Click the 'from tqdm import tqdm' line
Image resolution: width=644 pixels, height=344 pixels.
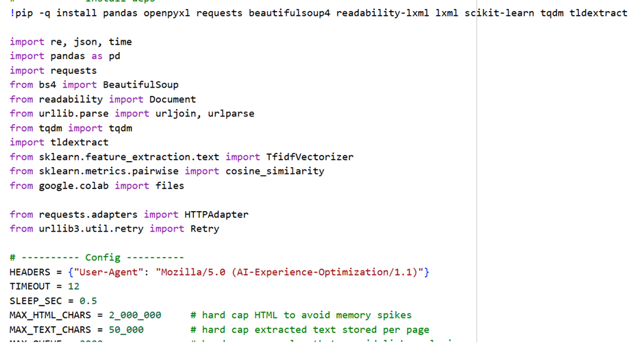[71, 128]
